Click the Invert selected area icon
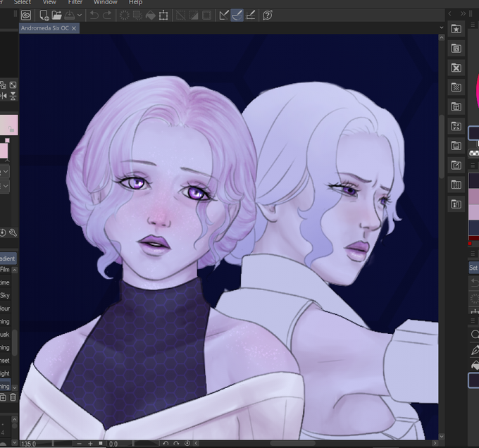The image size is (479, 448). [x=194, y=15]
